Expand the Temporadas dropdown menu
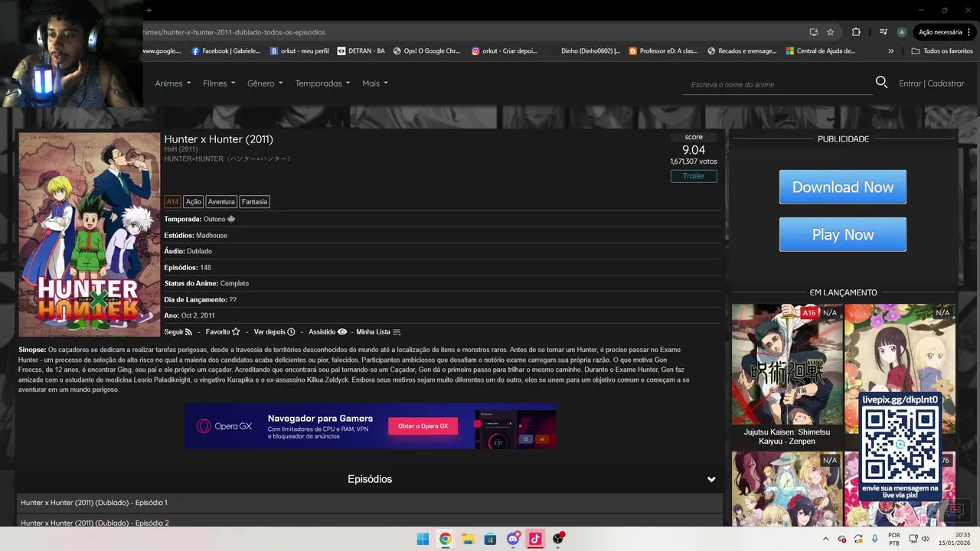This screenshot has width=980, height=551. pos(322,83)
